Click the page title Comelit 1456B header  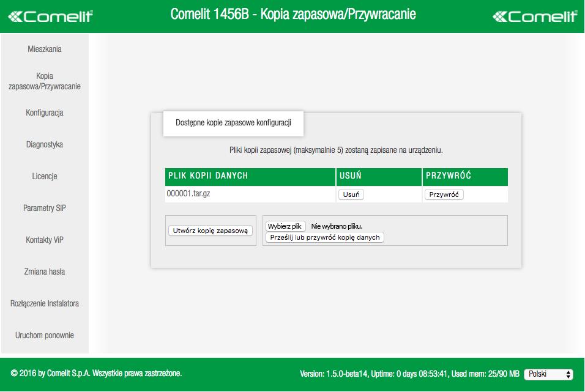[x=293, y=14]
